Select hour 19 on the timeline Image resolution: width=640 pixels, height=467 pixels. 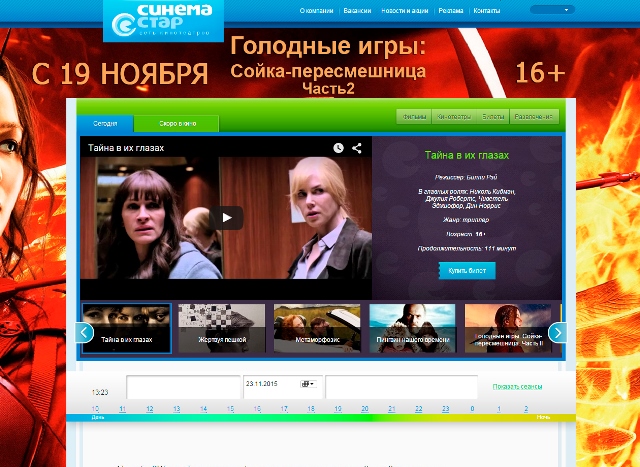tap(338, 409)
